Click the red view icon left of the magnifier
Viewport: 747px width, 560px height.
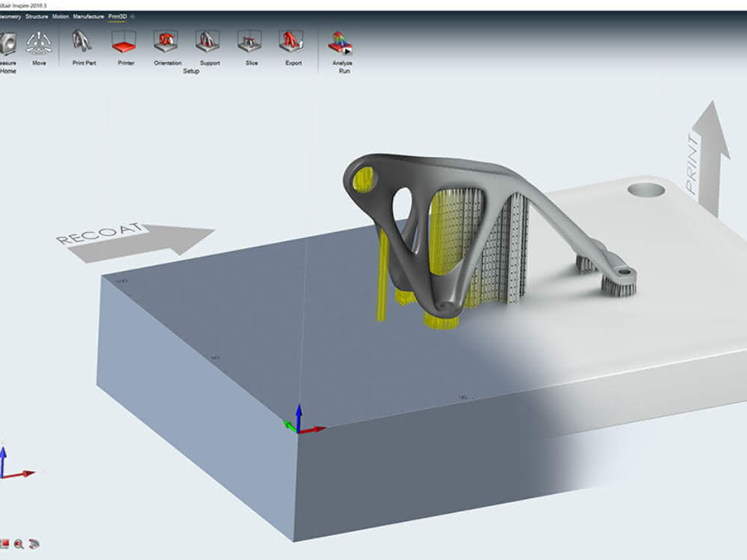(4, 544)
